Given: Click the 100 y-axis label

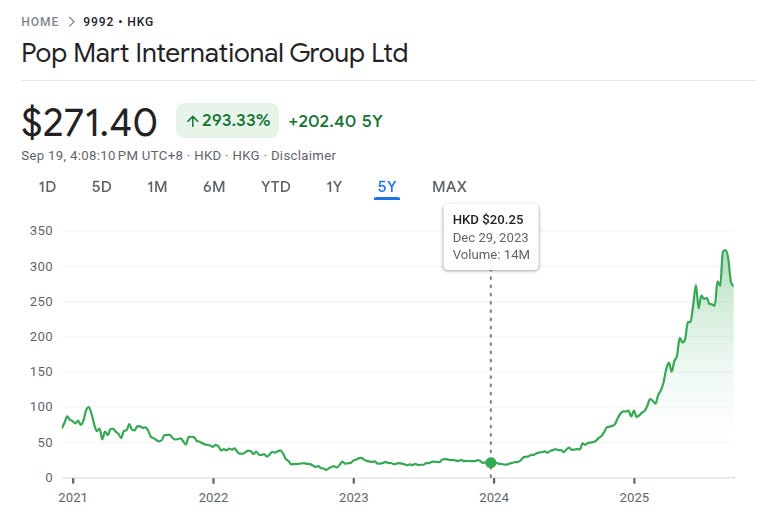Looking at the screenshot, I should click(41, 407).
